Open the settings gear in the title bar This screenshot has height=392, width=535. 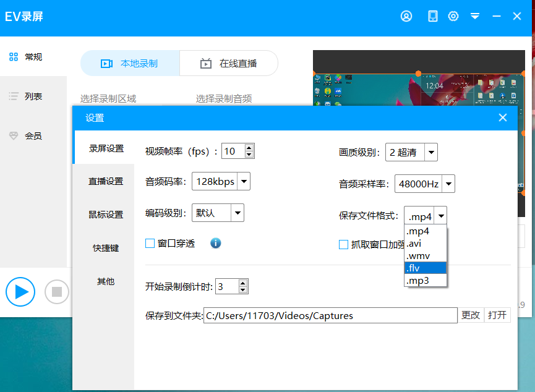click(x=453, y=16)
